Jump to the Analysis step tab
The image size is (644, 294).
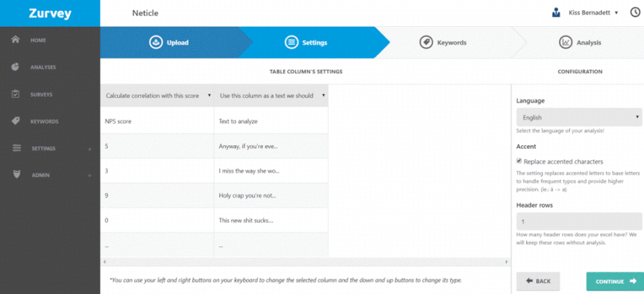[x=580, y=43]
